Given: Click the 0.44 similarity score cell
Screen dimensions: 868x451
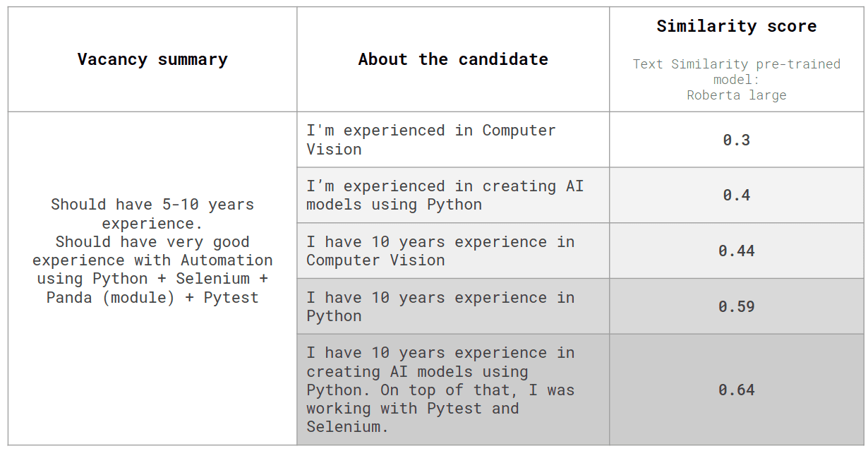Looking at the screenshot, I should point(736,251).
